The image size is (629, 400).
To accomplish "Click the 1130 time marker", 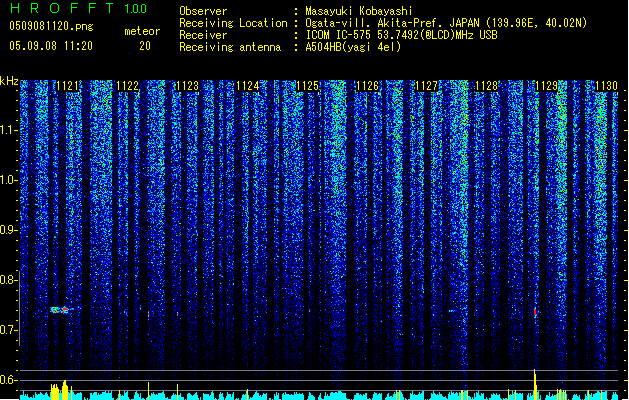I will point(606,86).
